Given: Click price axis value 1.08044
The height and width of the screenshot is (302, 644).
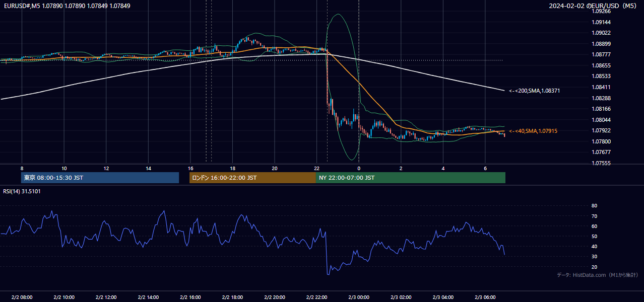Looking at the screenshot, I should (601, 120).
